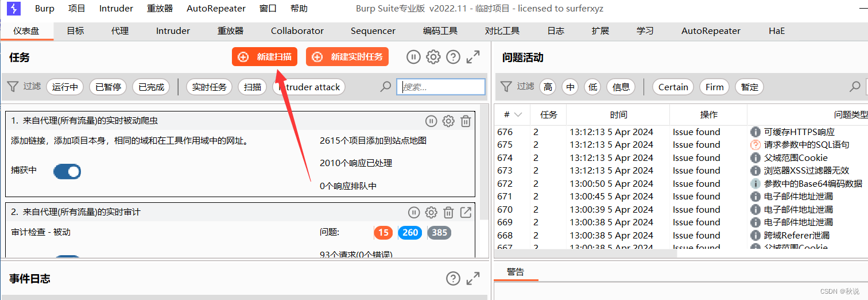The height and width of the screenshot is (300, 868).
Task: Click in the task search field
Action: 441,87
